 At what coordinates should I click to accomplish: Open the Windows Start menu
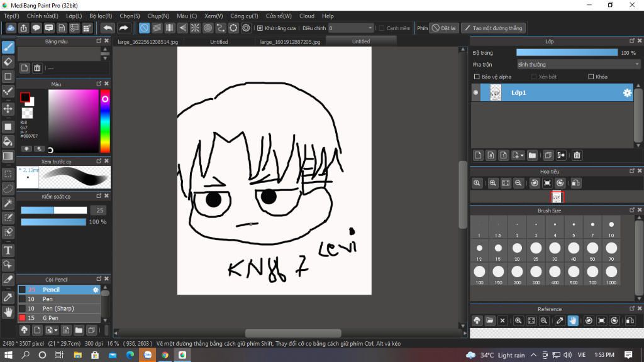pos(8,355)
